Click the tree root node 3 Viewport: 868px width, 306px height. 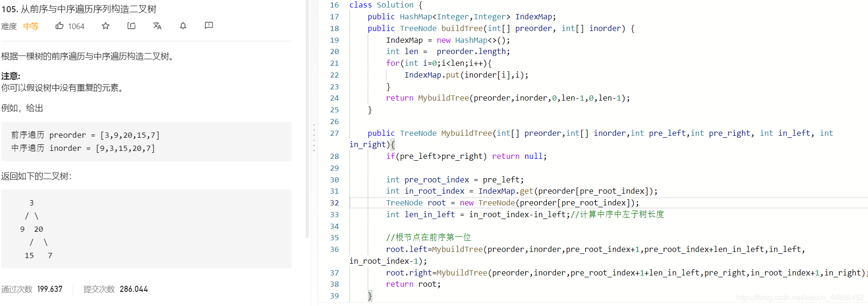[x=31, y=203]
